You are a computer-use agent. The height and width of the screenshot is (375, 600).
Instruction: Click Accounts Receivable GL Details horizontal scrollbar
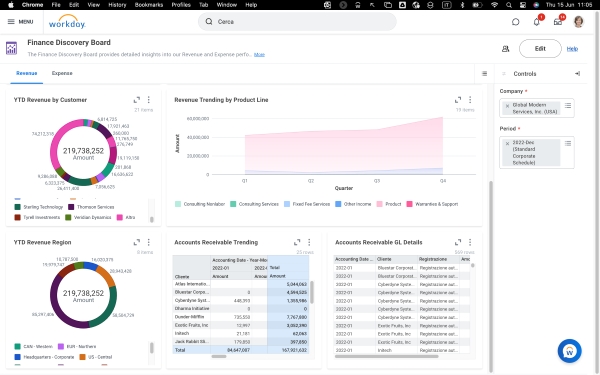pos(386,357)
